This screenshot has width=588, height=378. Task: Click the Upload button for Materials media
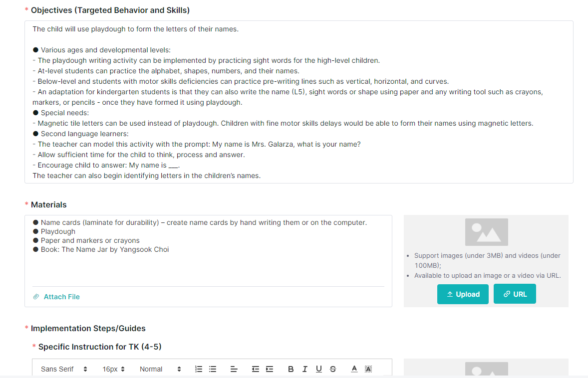click(x=463, y=294)
